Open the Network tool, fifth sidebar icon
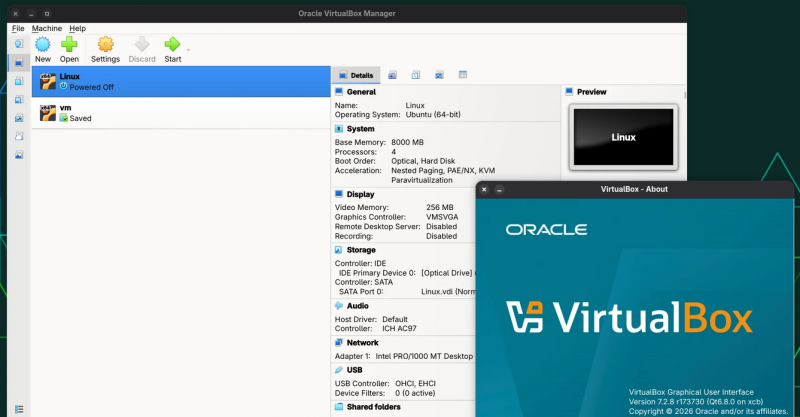 point(19,118)
